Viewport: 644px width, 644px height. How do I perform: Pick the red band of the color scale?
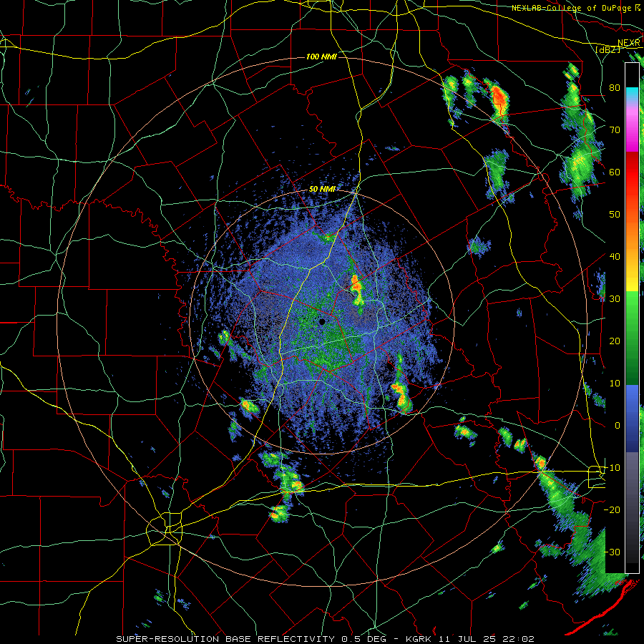point(632,172)
